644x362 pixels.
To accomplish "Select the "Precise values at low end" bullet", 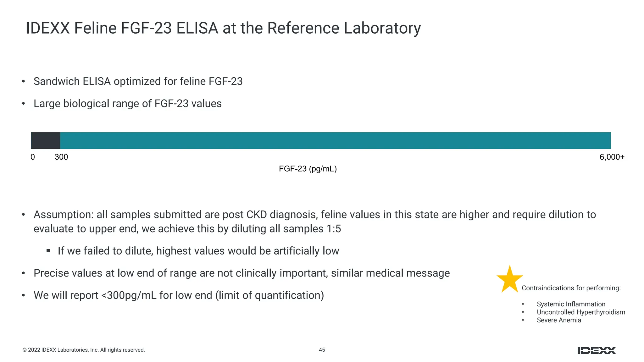I will click(241, 273).
